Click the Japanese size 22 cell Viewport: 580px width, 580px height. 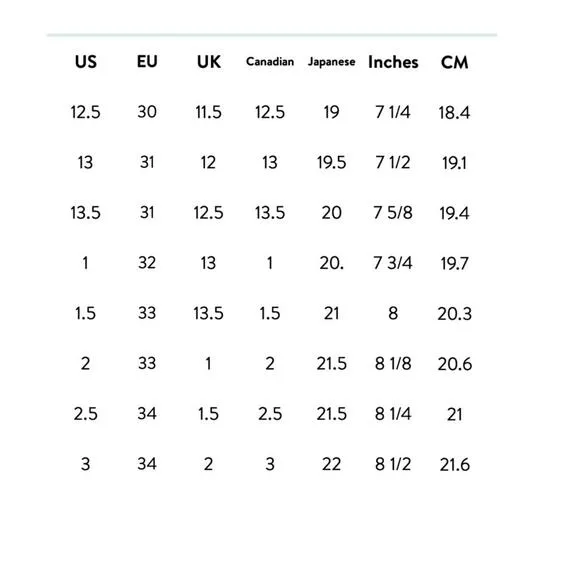click(331, 464)
